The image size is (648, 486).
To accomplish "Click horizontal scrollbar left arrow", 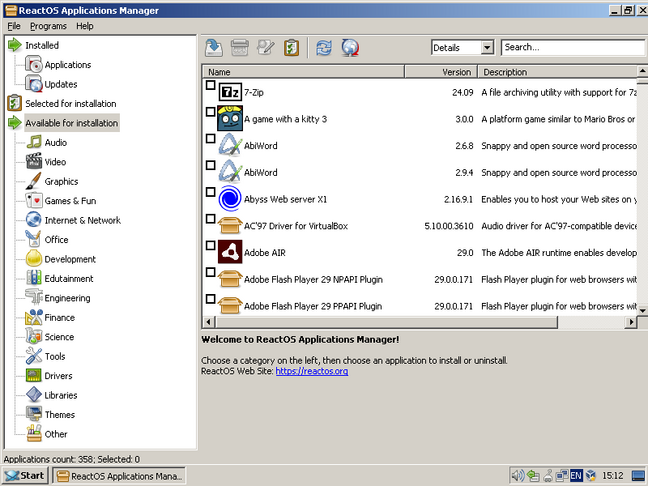I will coord(208,322).
